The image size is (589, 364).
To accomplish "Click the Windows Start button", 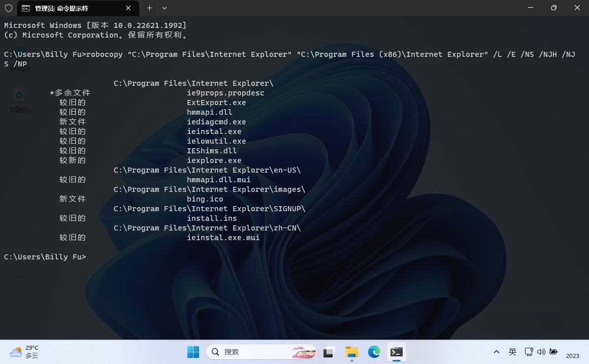I will 193,352.
